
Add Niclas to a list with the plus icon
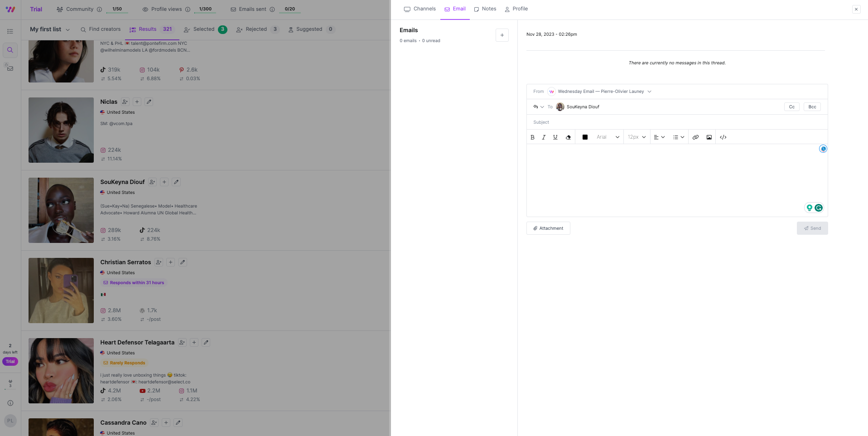click(137, 102)
